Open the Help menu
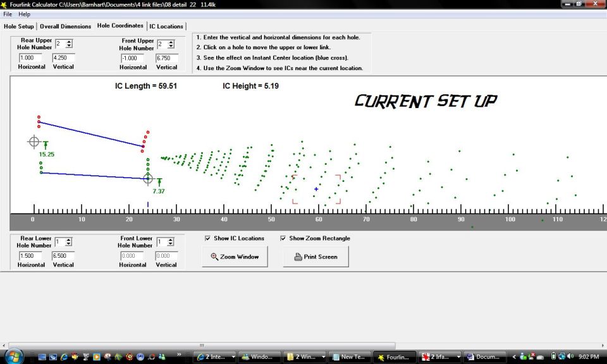 coord(24,15)
